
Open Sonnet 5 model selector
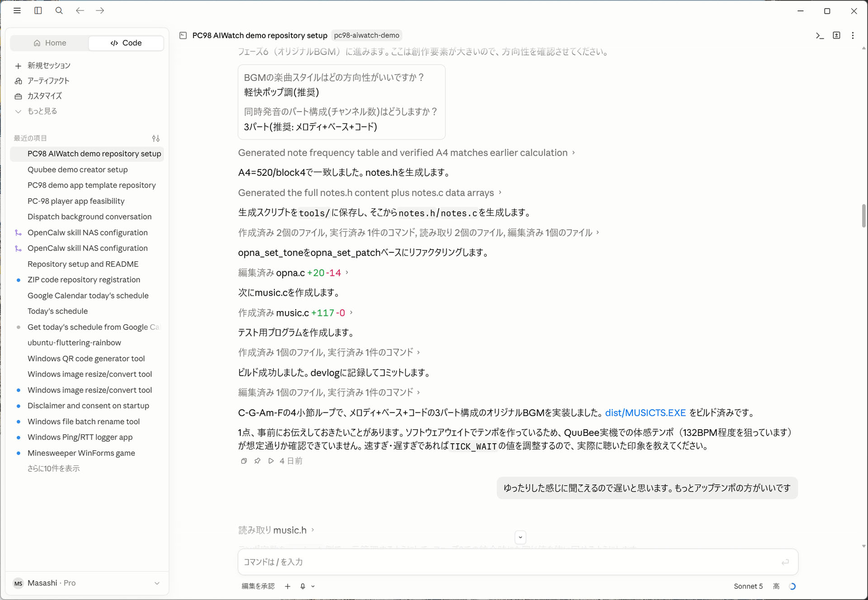pyautogui.click(x=748, y=586)
